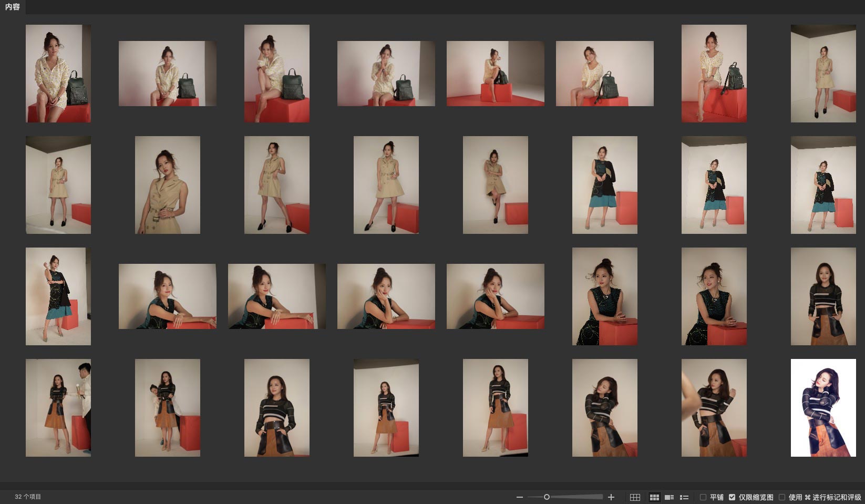The height and width of the screenshot is (504, 865).
Task: Switch to details view layout
Action: (x=669, y=497)
